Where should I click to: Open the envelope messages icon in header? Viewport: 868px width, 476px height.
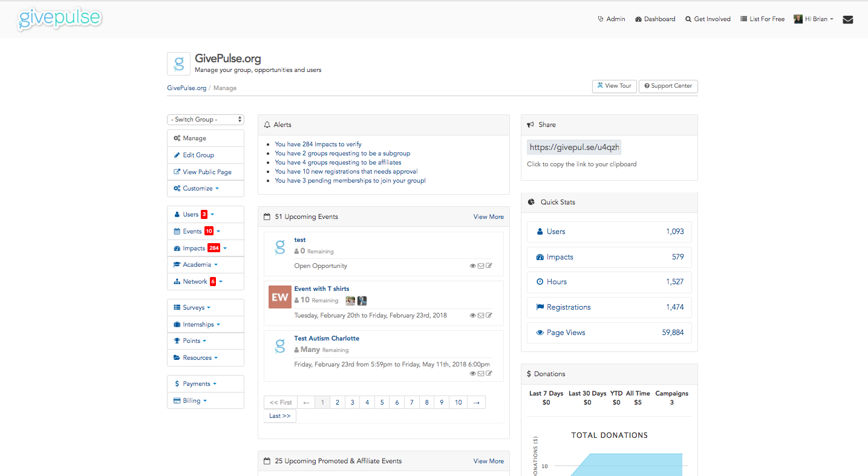(x=848, y=19)
